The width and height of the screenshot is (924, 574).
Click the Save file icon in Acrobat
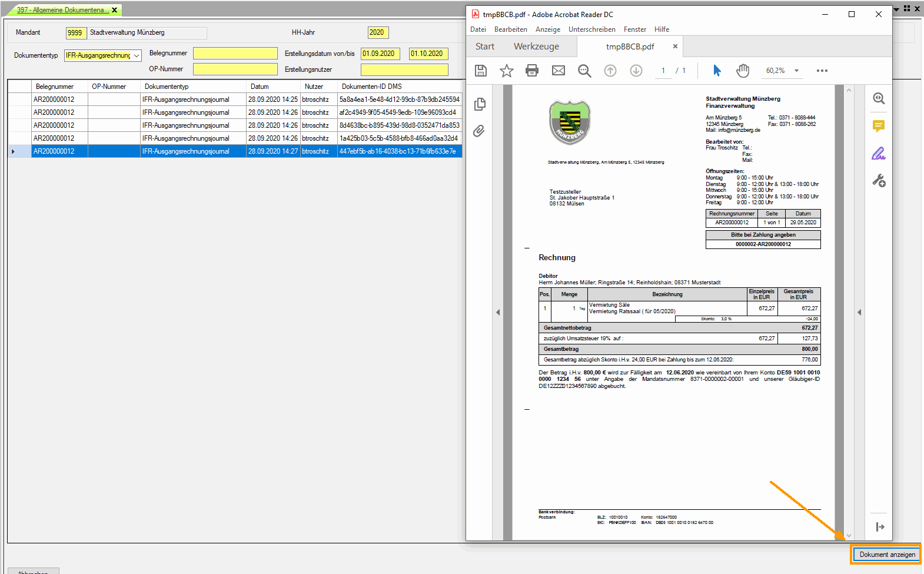click(481, 71)
